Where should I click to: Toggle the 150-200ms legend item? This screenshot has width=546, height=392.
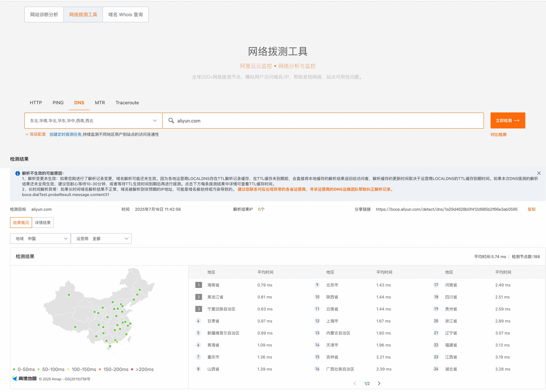[113, 369]
